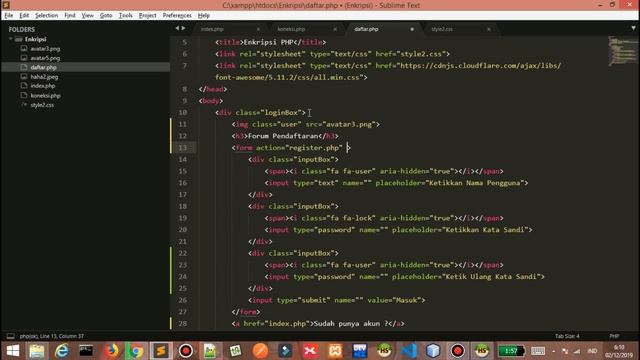Open the Command Prompt taskbar icon
This screenshot has width=640, height=360.
(x=86, y=351)
